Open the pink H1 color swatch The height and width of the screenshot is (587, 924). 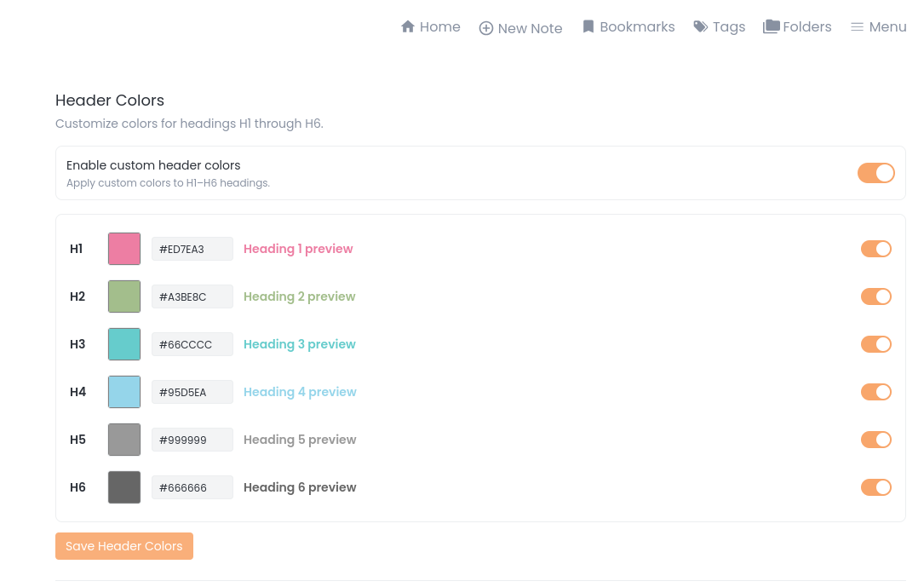coord(124,249)
